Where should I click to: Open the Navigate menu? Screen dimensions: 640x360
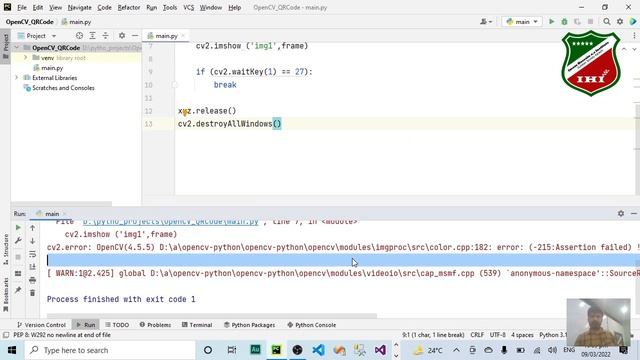tap(79, 7)
